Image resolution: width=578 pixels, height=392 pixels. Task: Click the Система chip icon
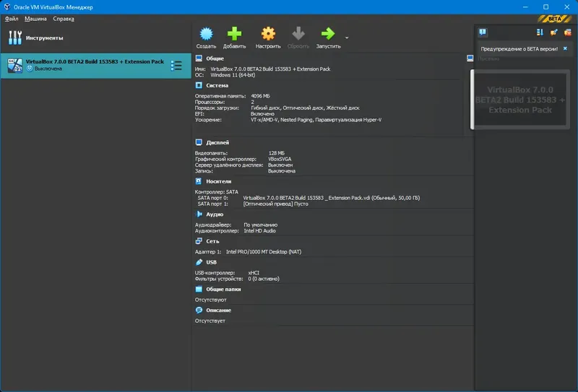199,85
